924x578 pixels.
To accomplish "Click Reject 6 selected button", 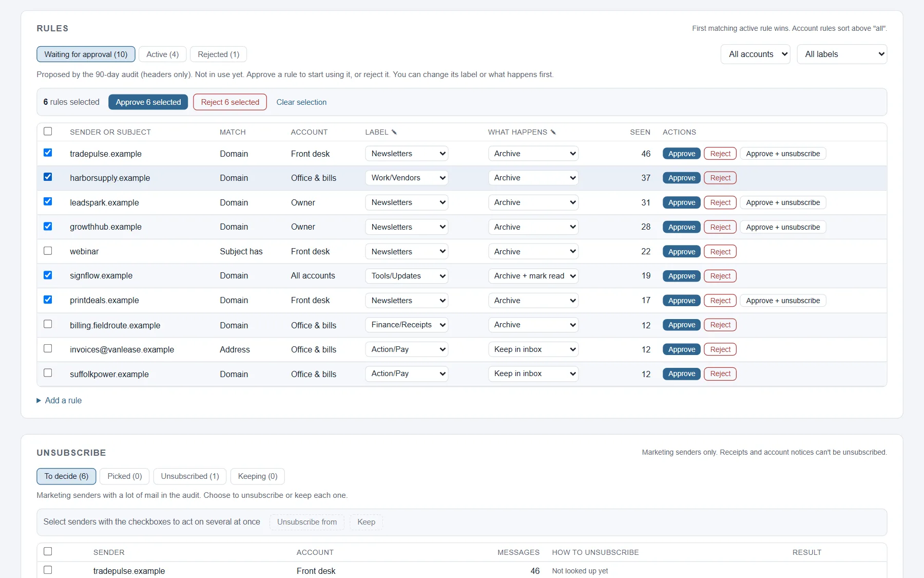I will tap(230, 102).
